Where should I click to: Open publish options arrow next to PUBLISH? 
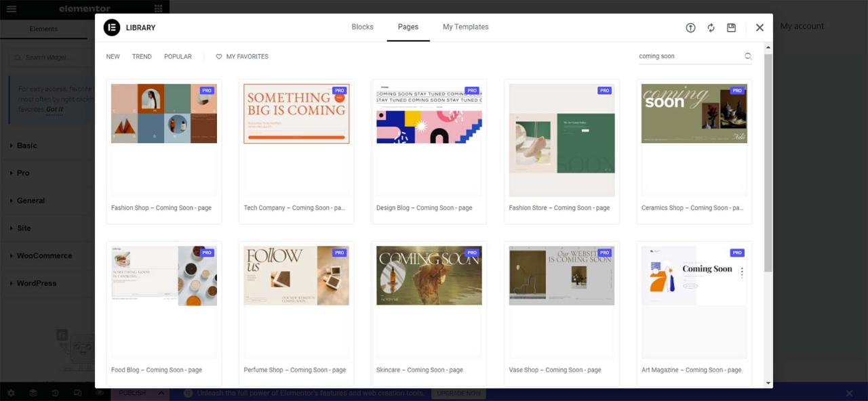pos(161,393)
